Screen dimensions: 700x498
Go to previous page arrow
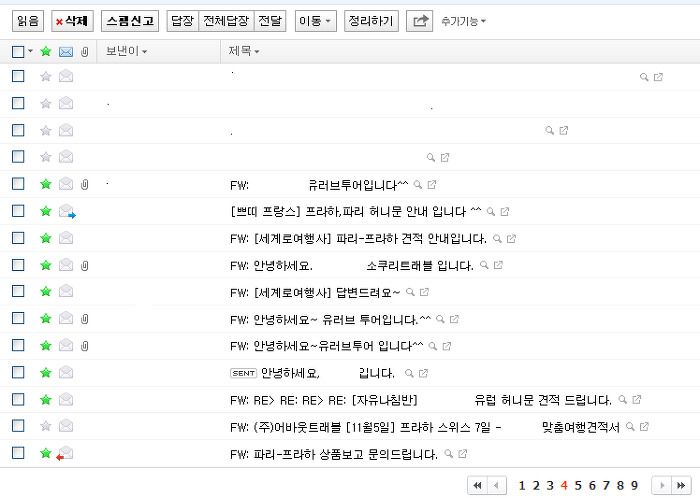[x=496, y=486]
